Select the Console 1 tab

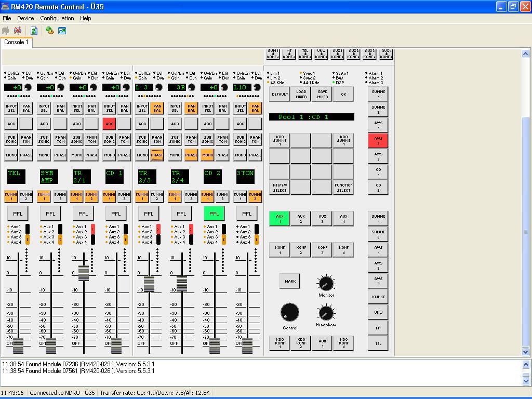[x=16, y=42]
